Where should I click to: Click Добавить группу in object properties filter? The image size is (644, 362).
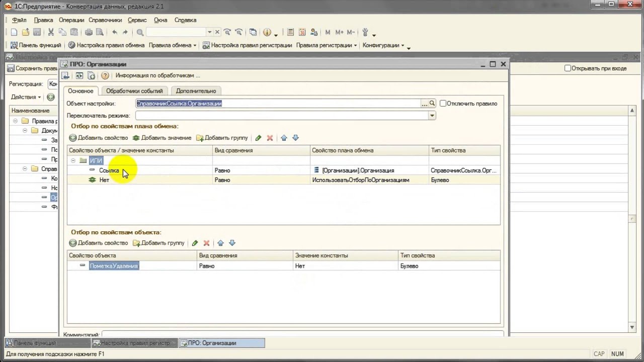tap(159, 243)
